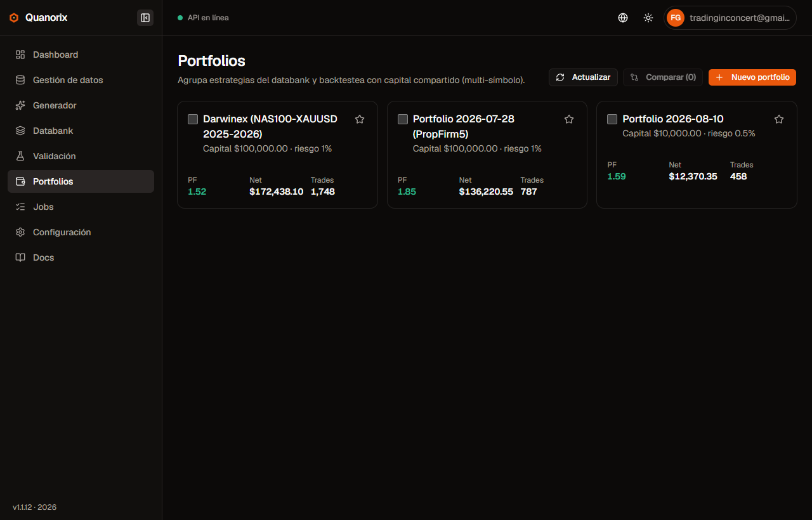Image resolution: width=812 pixels, height=520 pixels.
Task: Click the Portfolios page heading
Action: click(211, 61)
